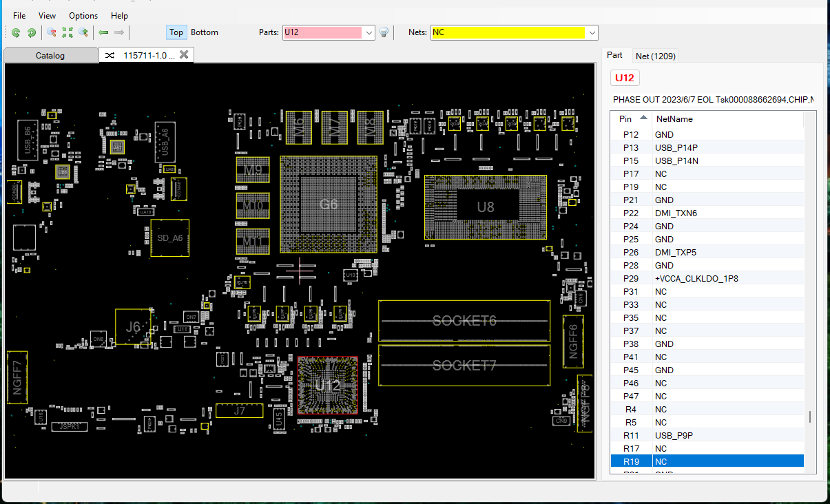The height and width of the screenshot is (504, 830).
Task: Open the Catalog tab
Action: point(50,55)
